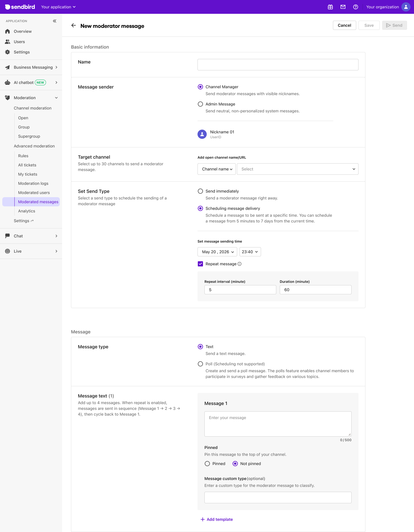Open Supergroup channel moderation
Image resolution: width=414 pixels, height=532 pixels.
tap(29, 136)
